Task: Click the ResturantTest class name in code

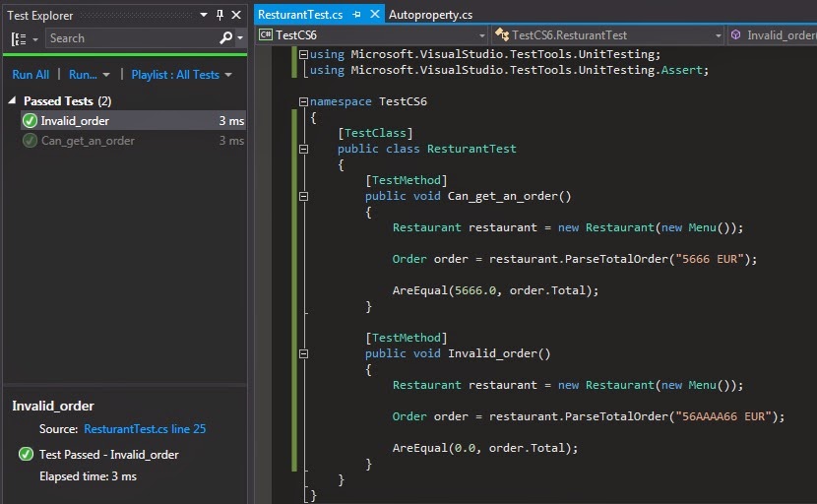Action: click(x=471, y=149)
